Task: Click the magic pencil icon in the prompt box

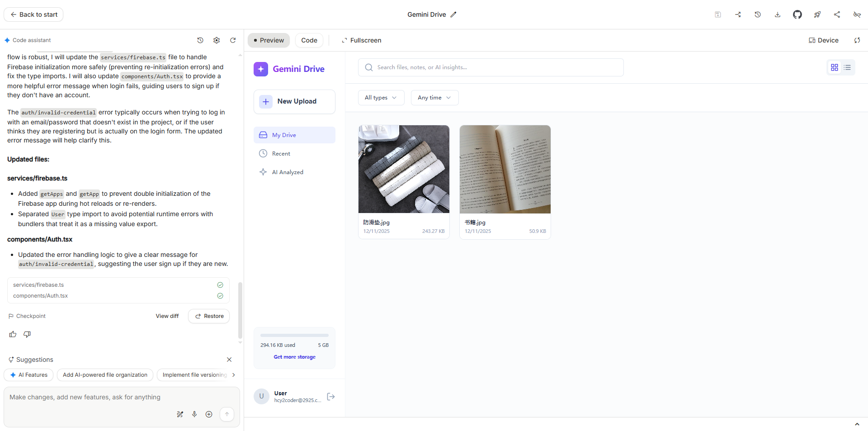Action: [x=180, y=414]
